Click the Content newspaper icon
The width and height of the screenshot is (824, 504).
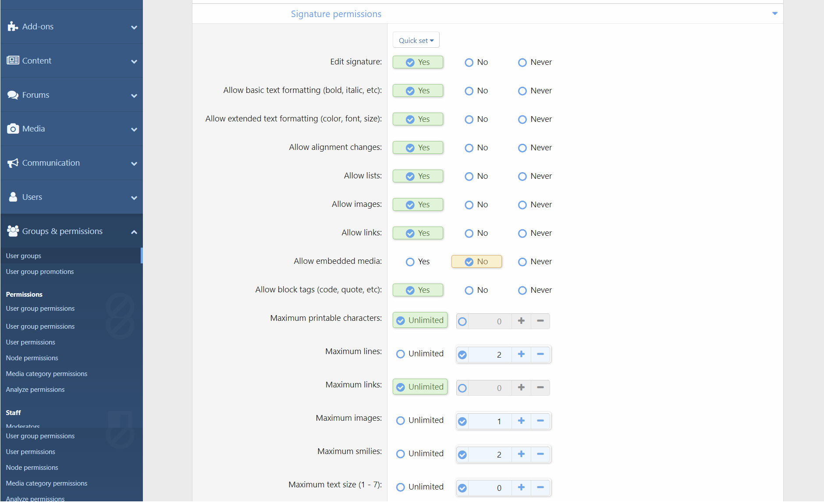click(13, 60)
